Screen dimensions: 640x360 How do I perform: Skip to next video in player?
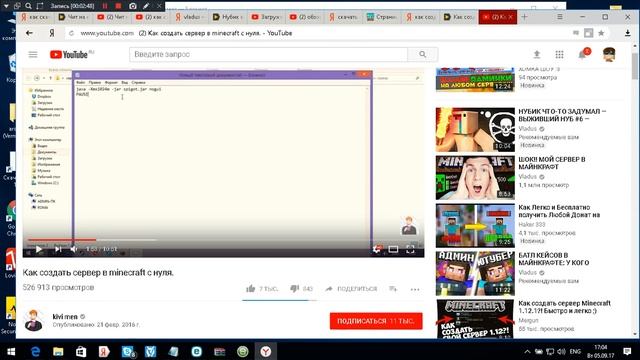pos(58,249)
